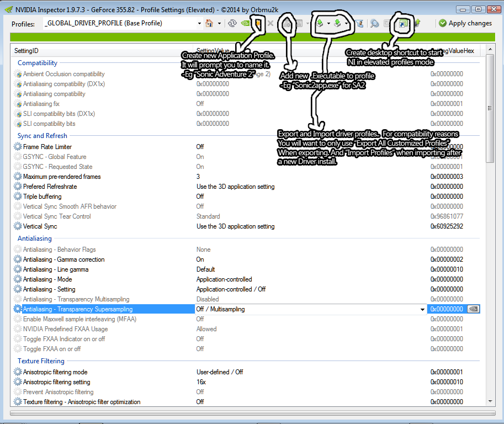Click the home icon to load global profile

(209, 23)
